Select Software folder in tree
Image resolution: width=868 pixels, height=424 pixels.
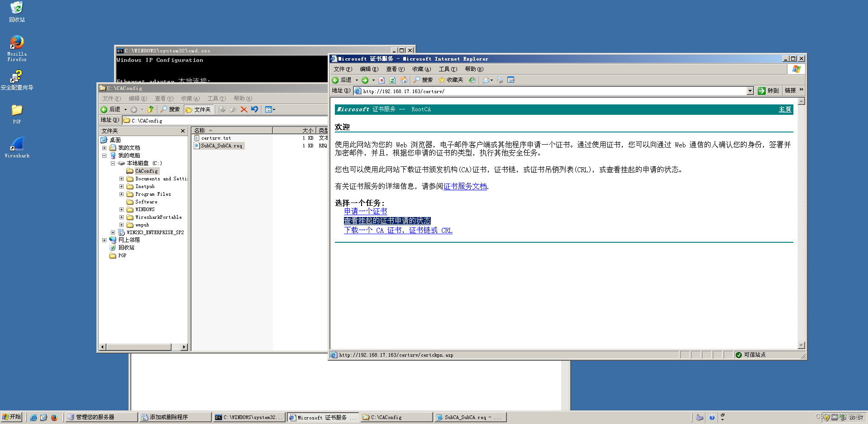pyautogui.click(x=146, y=202)
